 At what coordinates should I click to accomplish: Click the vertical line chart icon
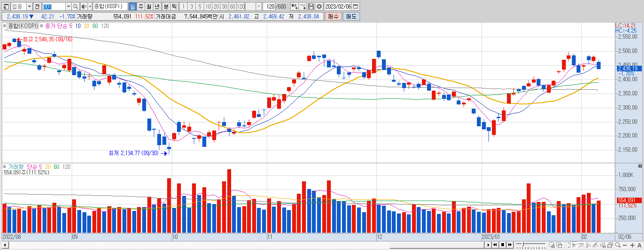click(588, 245)
